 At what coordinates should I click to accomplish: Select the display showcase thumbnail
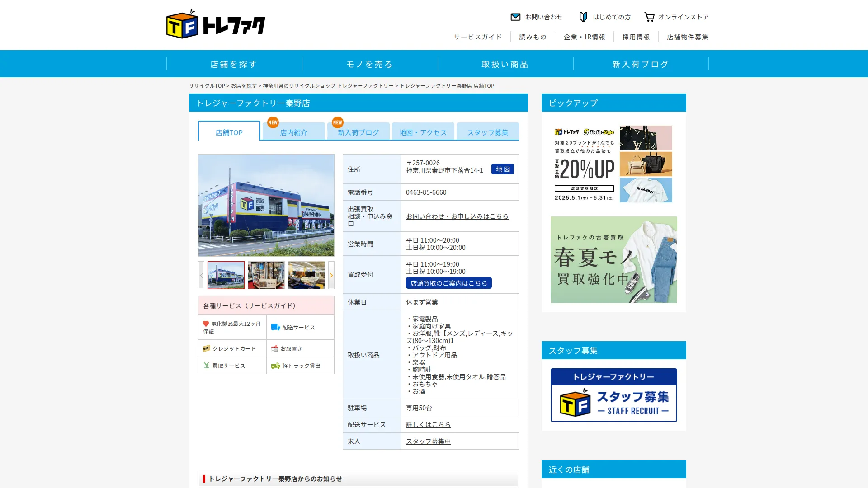266,275
